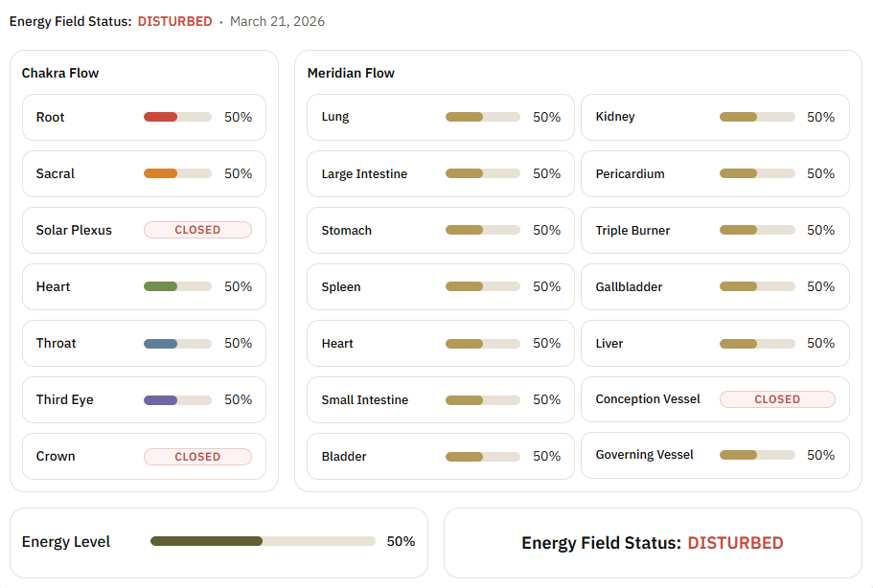Click the Conception Vessel CLOSED badge
The width and height of the screenshot is (873, 588).
[x=776, y=399]
